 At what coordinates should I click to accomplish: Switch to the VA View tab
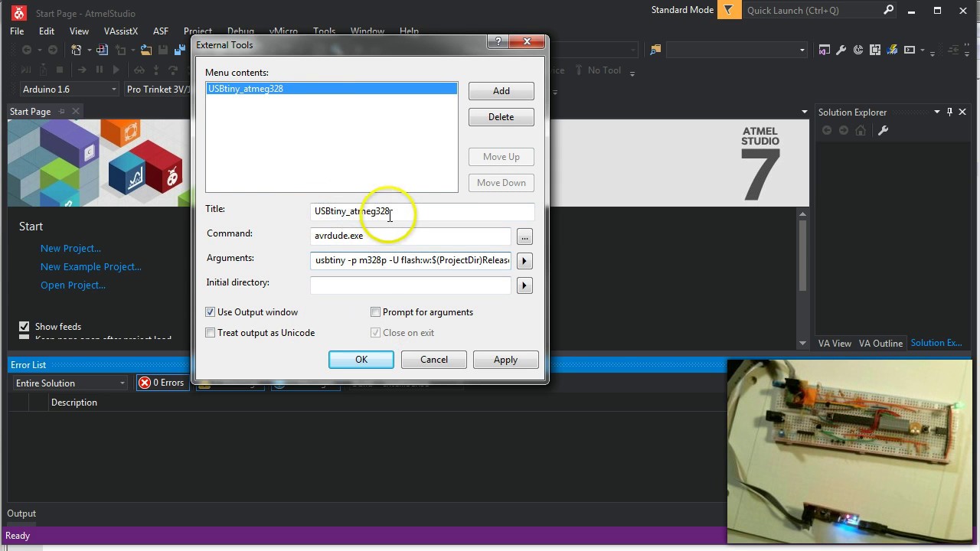(x=835, y=343)
